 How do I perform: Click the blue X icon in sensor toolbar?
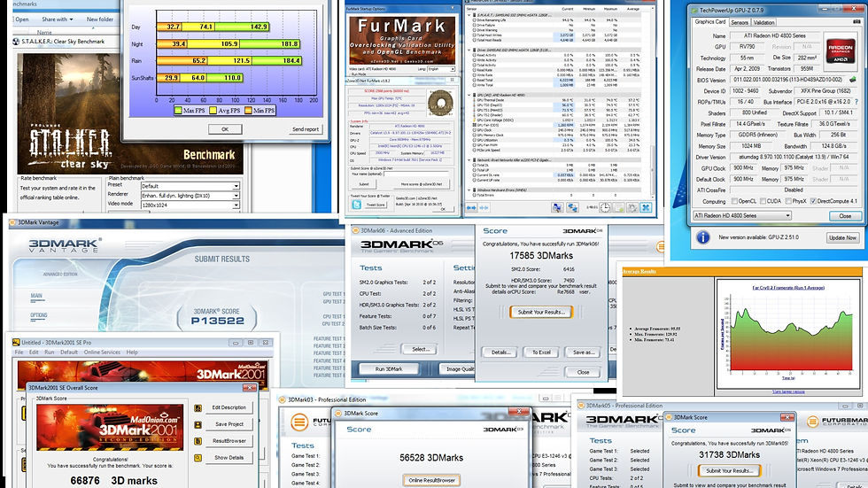[x=646, y=207]
